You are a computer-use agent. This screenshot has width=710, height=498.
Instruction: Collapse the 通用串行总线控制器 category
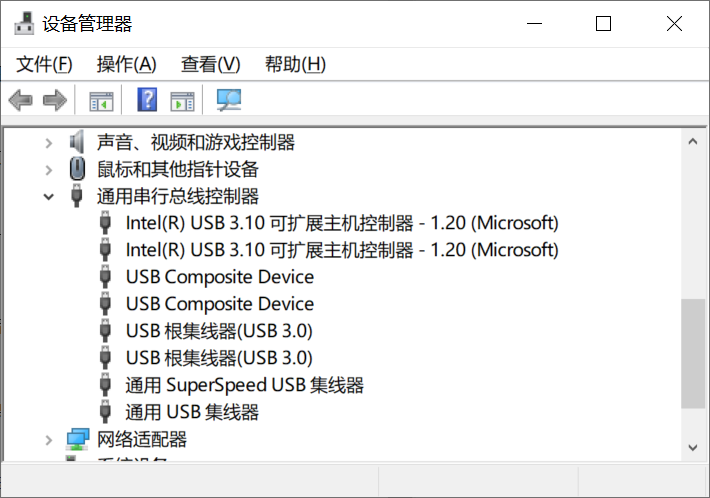point(48,197)
